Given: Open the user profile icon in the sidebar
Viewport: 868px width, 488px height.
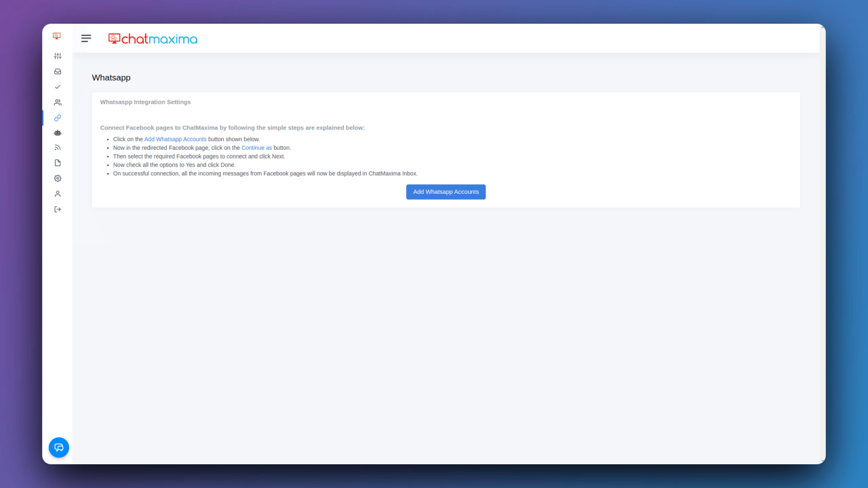Looking at the screenshot, I should coord(58,194).
